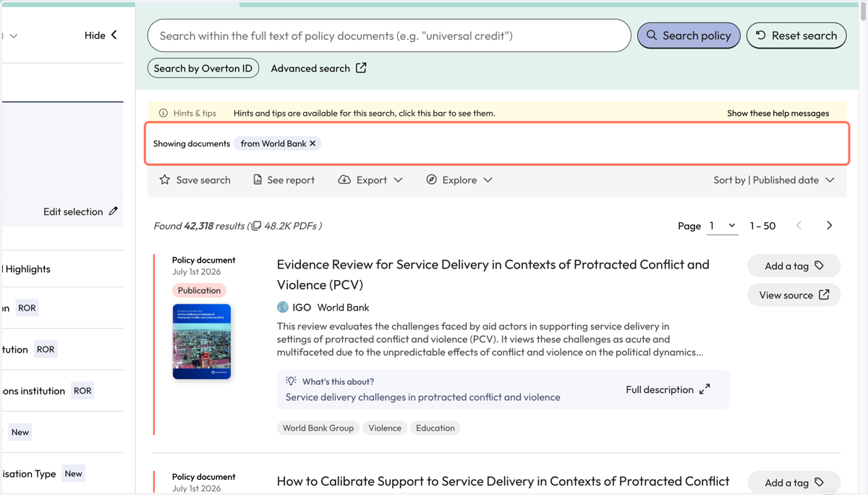Viewport: 868px width, 495px height.
Task: Select the Violence topic tag
Action: 385,428
